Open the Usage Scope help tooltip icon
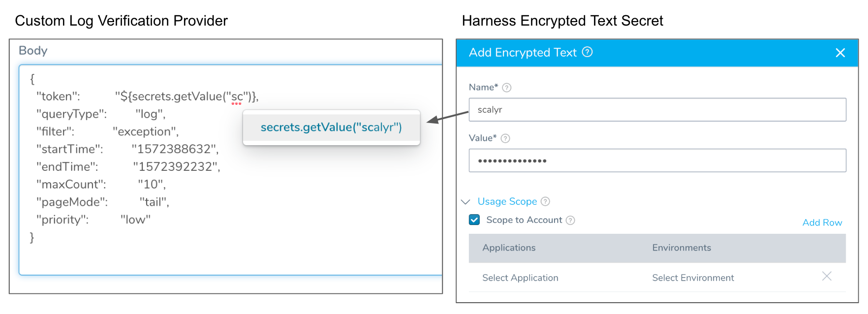The width and height of the screenshot is (868, 314). coord(545,201)
